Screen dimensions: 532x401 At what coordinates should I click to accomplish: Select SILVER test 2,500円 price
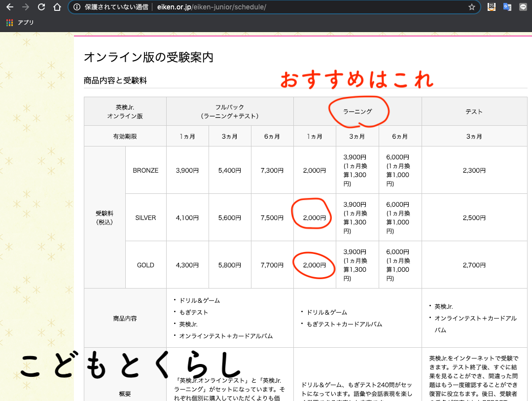(x=474, y=218)
